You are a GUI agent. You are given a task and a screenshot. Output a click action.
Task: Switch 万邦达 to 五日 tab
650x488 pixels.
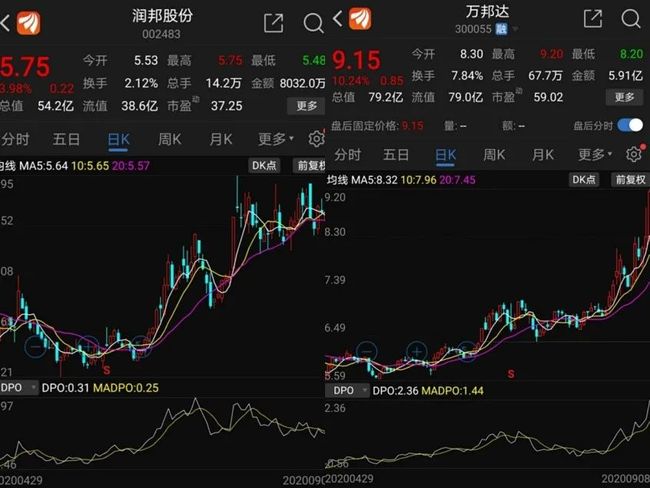point(396,155)
